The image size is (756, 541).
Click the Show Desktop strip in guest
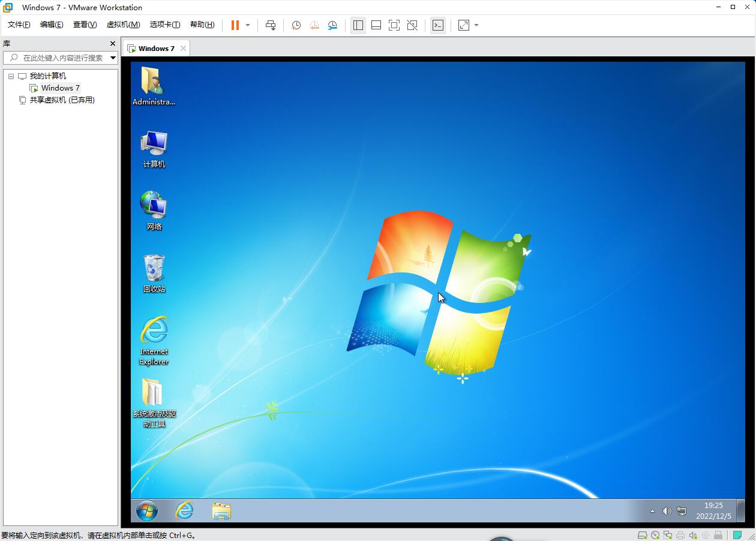tap(740, 511)
